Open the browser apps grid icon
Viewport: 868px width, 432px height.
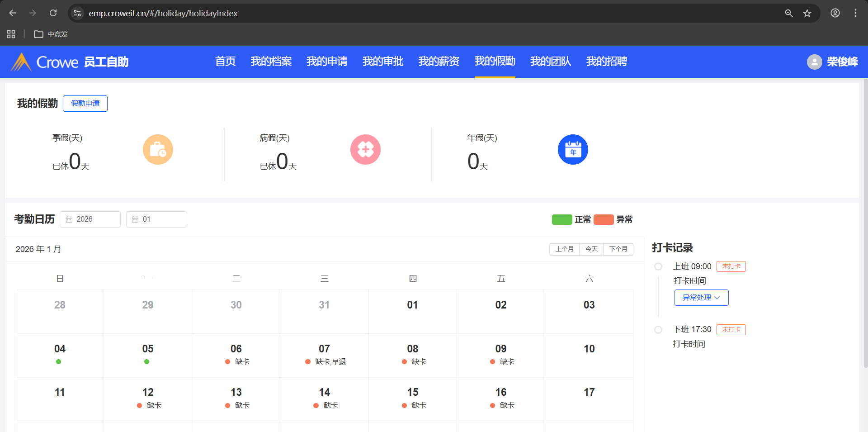(x=11, y=34)
